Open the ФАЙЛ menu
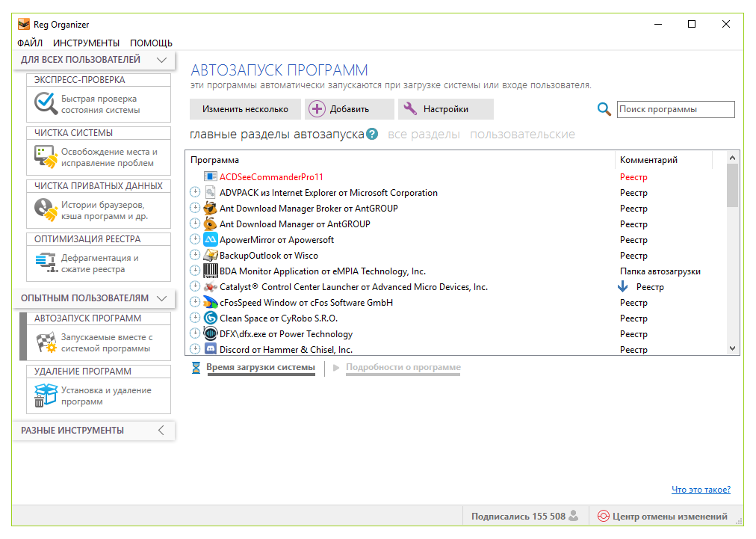The image size is (756, 539). 30,43
